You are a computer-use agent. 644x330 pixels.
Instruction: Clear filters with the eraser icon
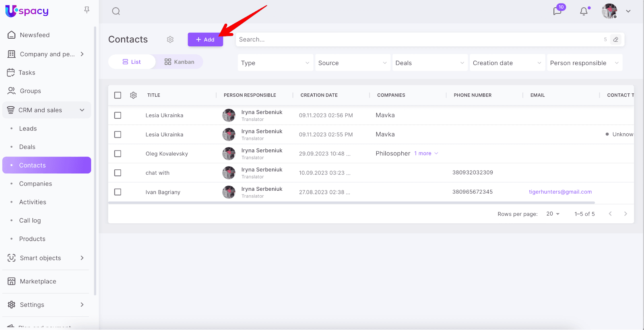coord(615,39)
